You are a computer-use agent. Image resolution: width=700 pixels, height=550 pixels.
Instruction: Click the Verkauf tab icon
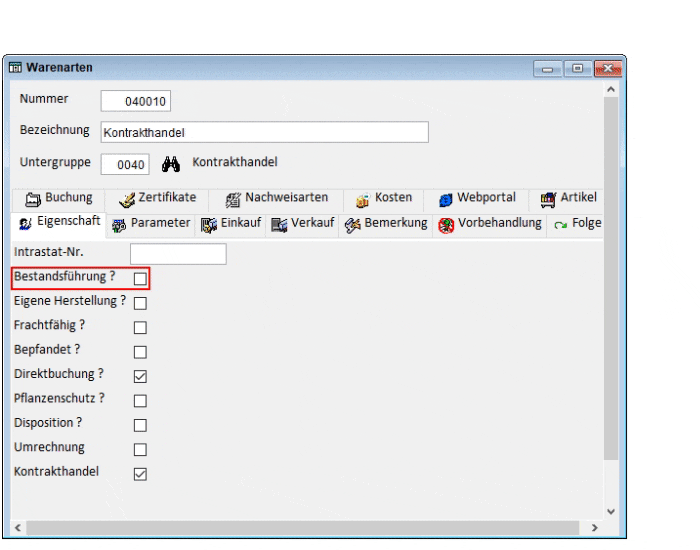(x=279, y=225)
